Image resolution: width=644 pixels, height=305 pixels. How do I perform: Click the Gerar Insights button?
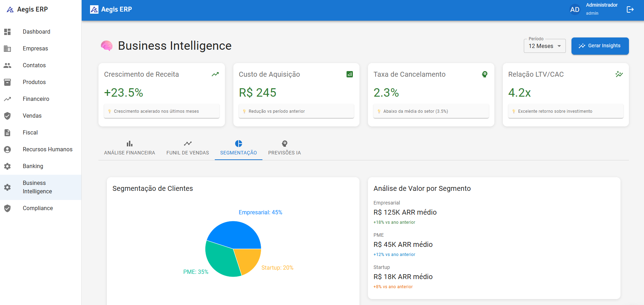coord(600,46)
